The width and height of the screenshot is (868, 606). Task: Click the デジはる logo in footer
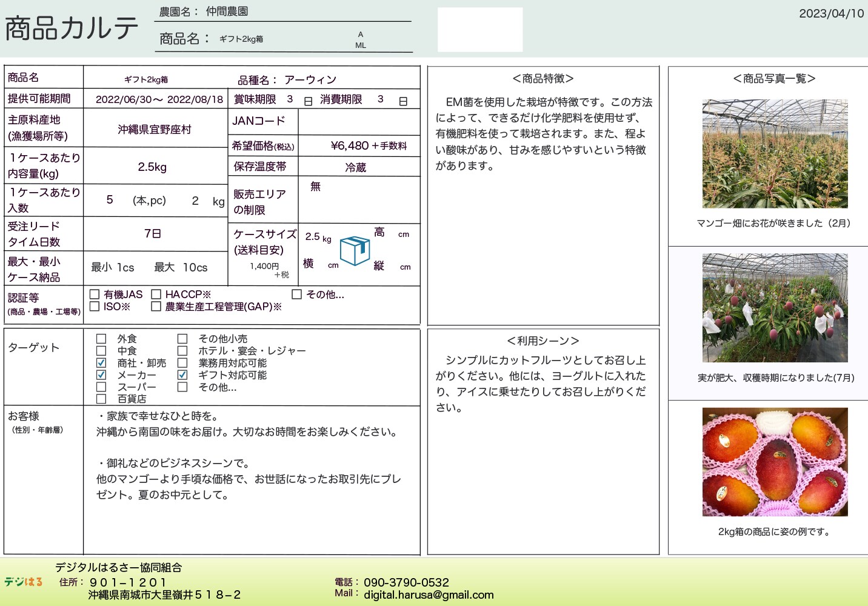click(x=24, y=582)
